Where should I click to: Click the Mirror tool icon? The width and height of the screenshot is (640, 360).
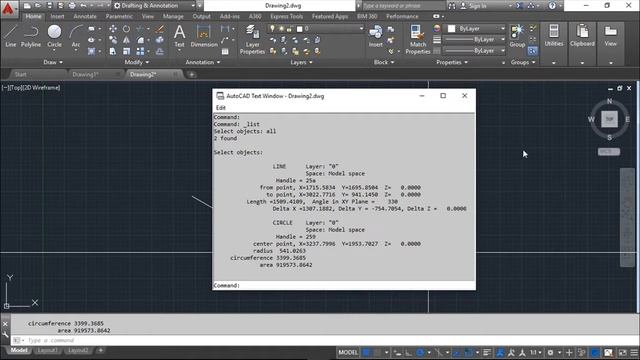(127, 40)
